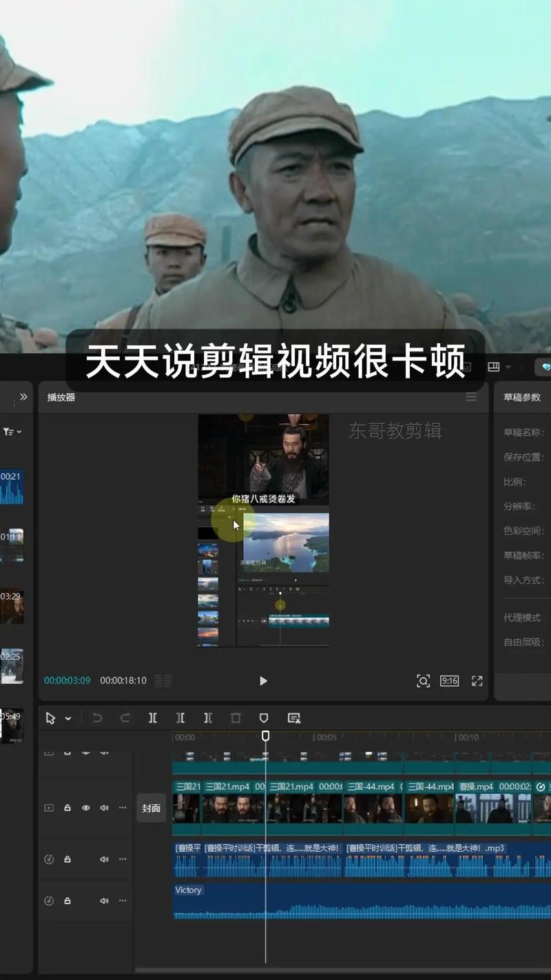Image resolution: width=551 pixels, height=980 pixels.
Task: Select the Victory audio clip
Action: [362, 901]
